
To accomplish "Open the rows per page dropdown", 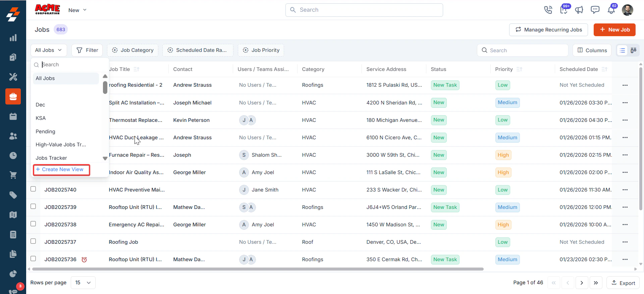I will tap(83, 283).
